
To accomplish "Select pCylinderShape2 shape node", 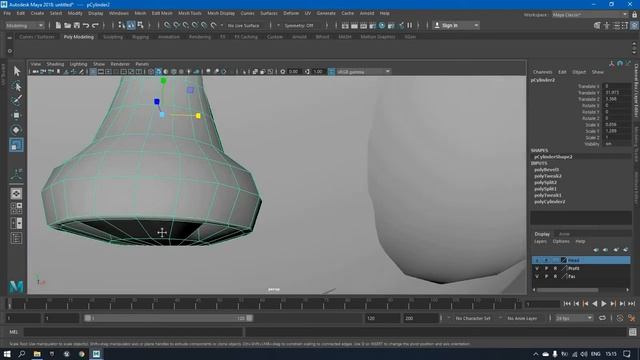I will pos(553,157).
